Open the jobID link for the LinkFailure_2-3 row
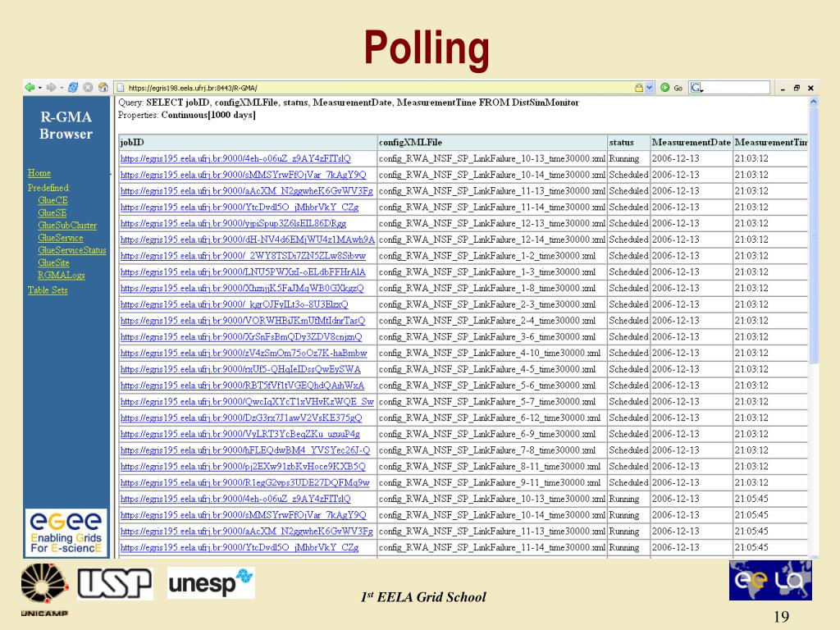840x630 pixels. point(234,304)
